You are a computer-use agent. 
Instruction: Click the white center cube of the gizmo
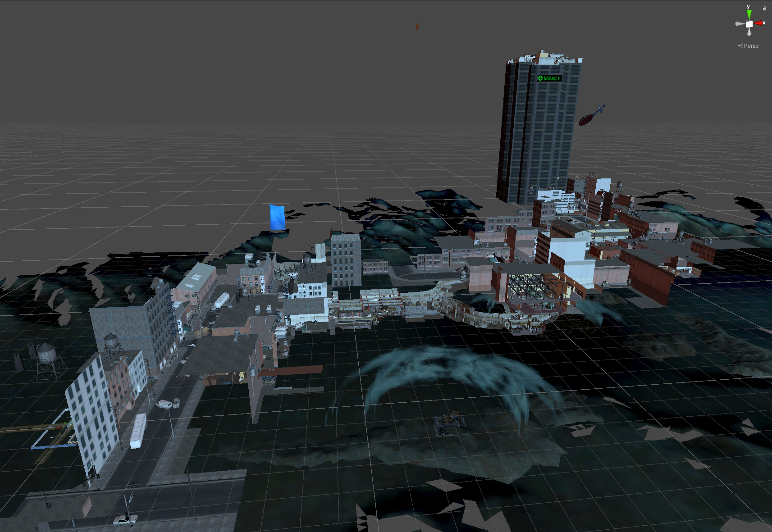[749, 24]
